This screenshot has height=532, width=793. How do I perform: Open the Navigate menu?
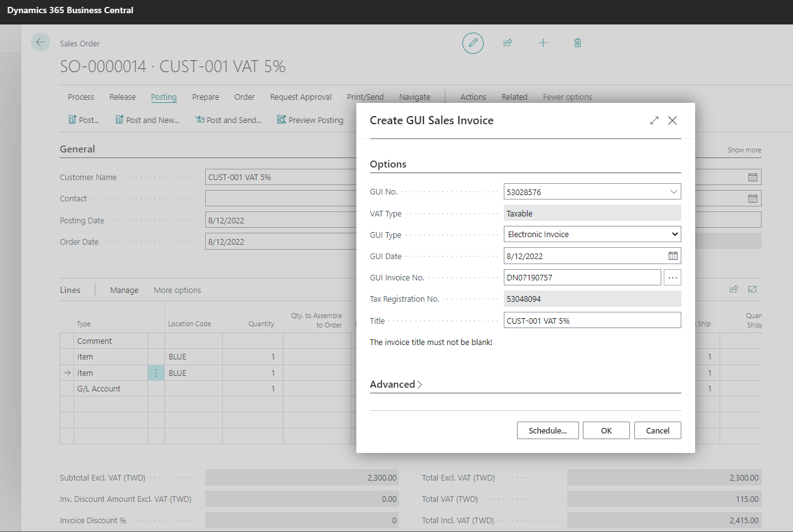point(415,97)
